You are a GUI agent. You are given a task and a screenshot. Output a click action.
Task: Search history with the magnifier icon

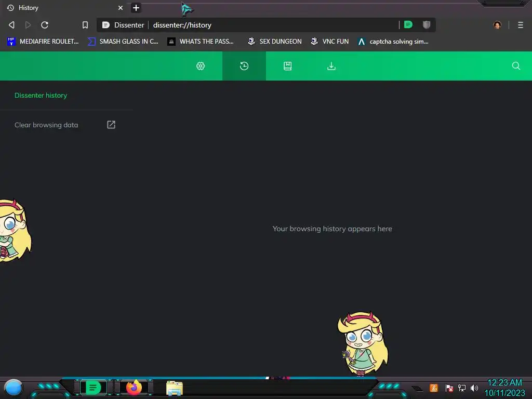pyautogui.click(x=516, y=66)
